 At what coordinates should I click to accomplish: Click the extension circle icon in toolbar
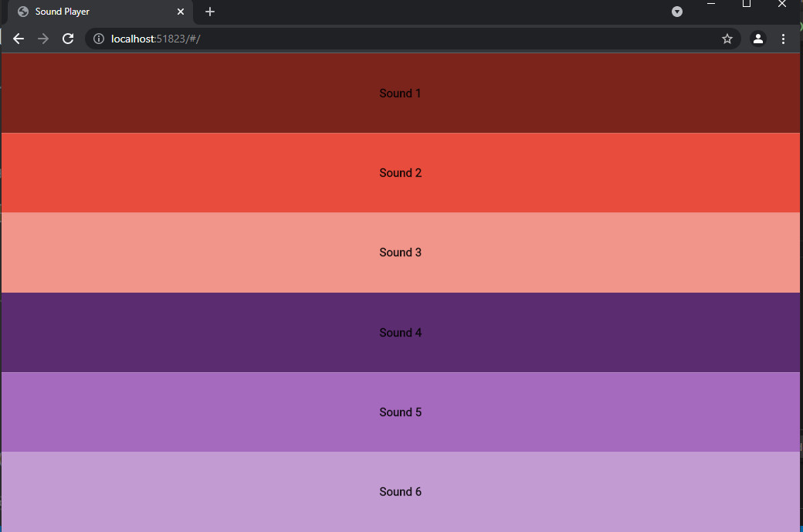click(677, 12)
